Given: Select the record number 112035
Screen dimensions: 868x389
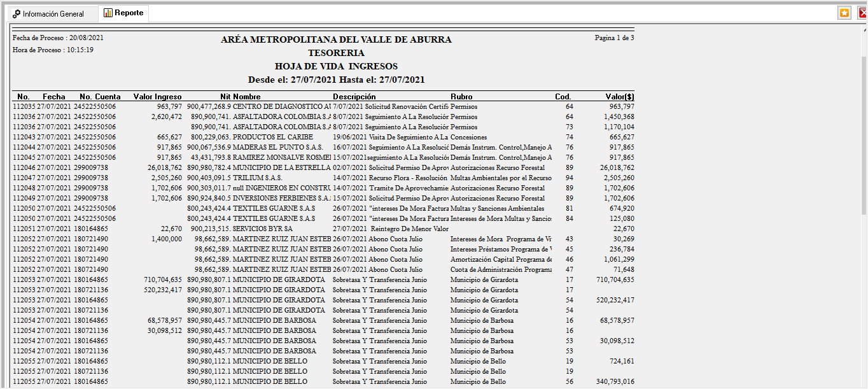Looking at the screenshot, I should (24, 107).
